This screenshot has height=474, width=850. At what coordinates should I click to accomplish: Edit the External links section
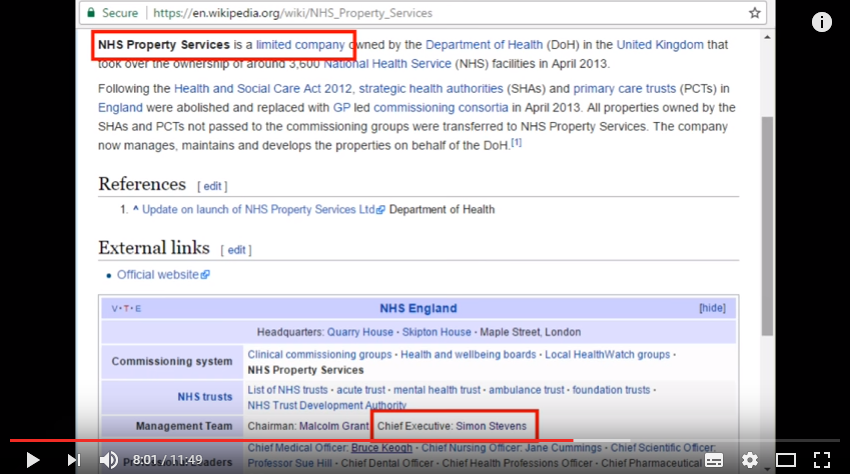[x=236, y=250]
